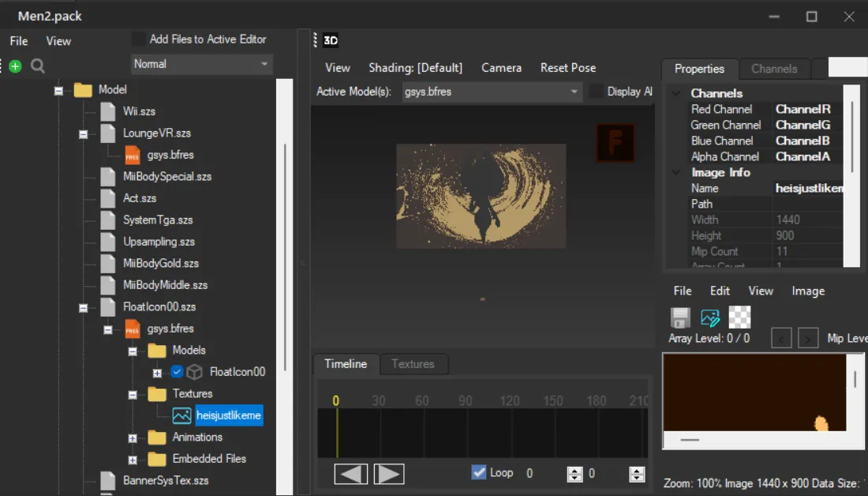This screenshot has width=868, height=496.
Task: Click the play forward arrow button
Action: point(388,474)
